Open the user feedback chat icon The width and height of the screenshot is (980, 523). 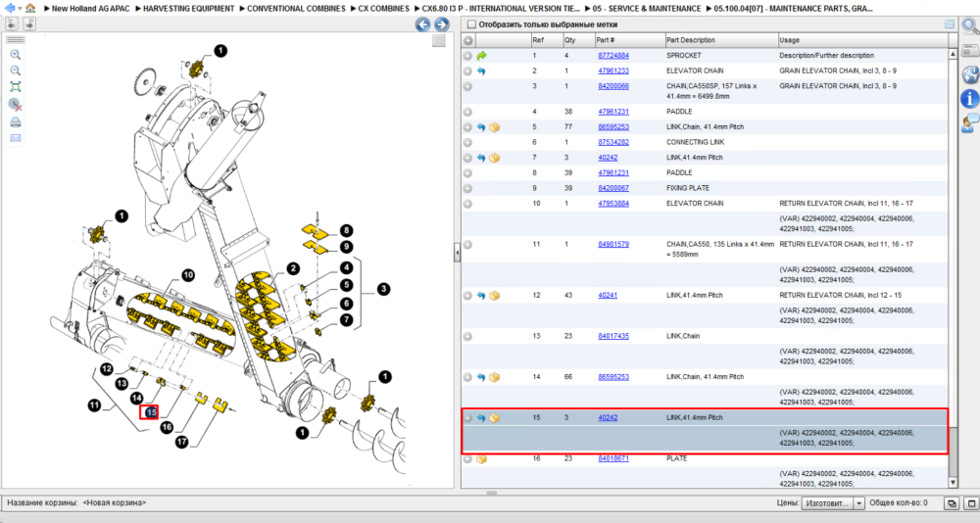pyautogui.click(x=970, y=123)
